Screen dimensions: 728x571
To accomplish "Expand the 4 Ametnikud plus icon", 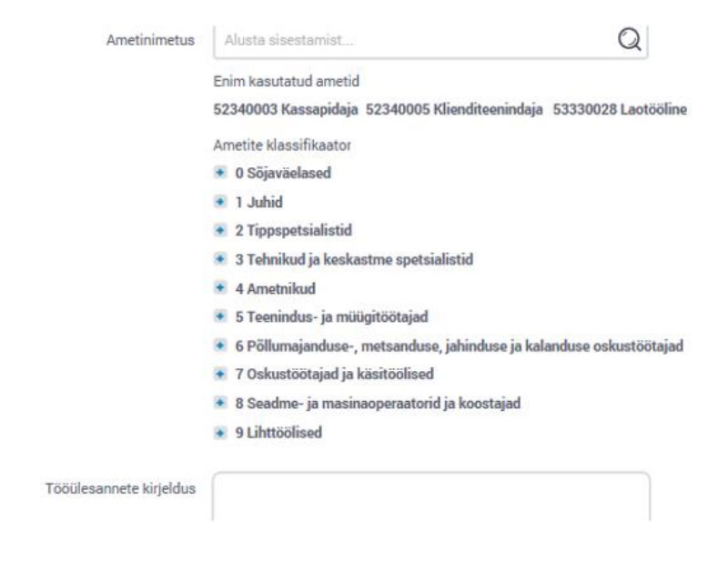I will 220,288.
